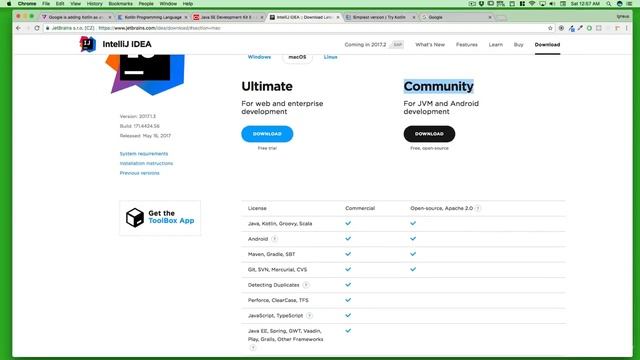Click the IntelliJ IDEA logo icon in header
Image resolution: width=640 pixels, height=360 pixels.
click(88, 44)
